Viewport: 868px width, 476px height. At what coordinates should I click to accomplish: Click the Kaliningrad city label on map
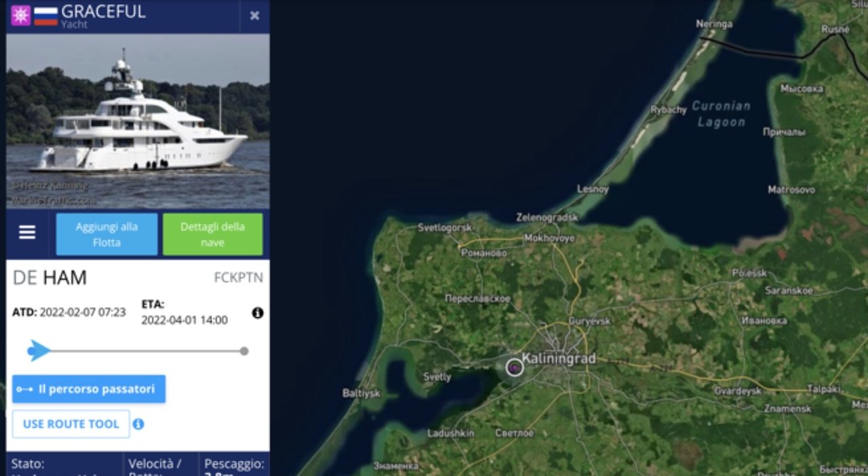point(559,359)
